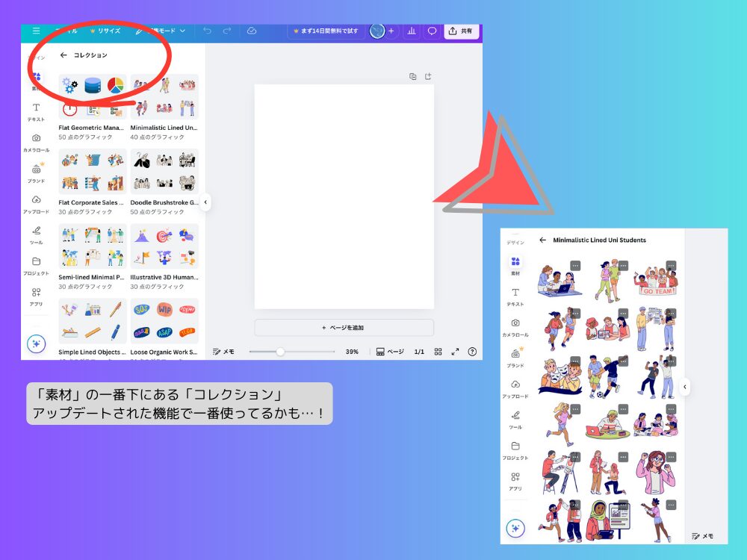
Task: Open the Flat Geometric Management collection
Action: [x=91, y=97]
